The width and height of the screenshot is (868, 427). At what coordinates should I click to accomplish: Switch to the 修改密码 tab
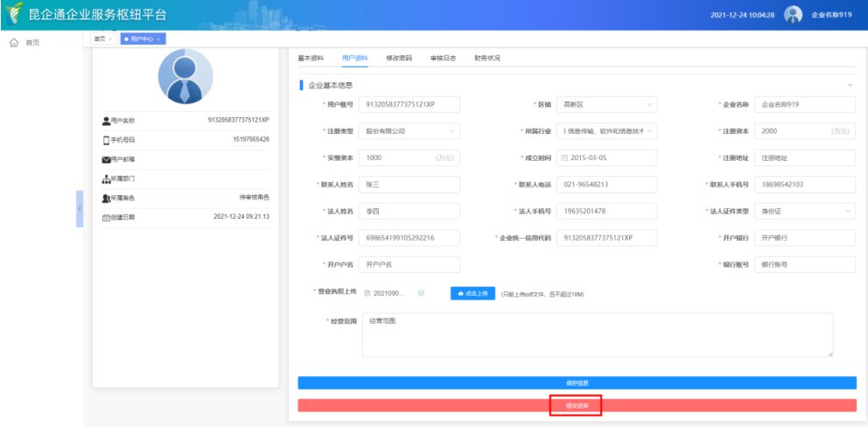399,58
